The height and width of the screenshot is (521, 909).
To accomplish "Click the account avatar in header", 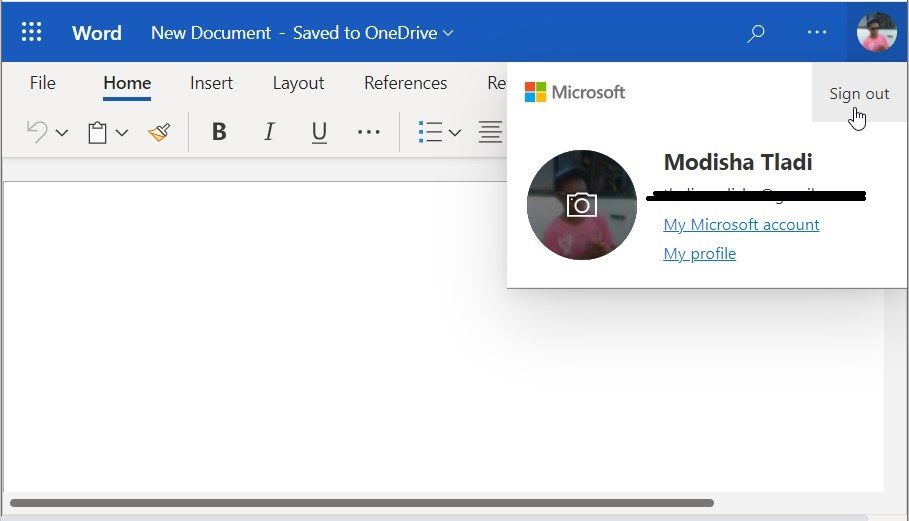I will point(877,32).
